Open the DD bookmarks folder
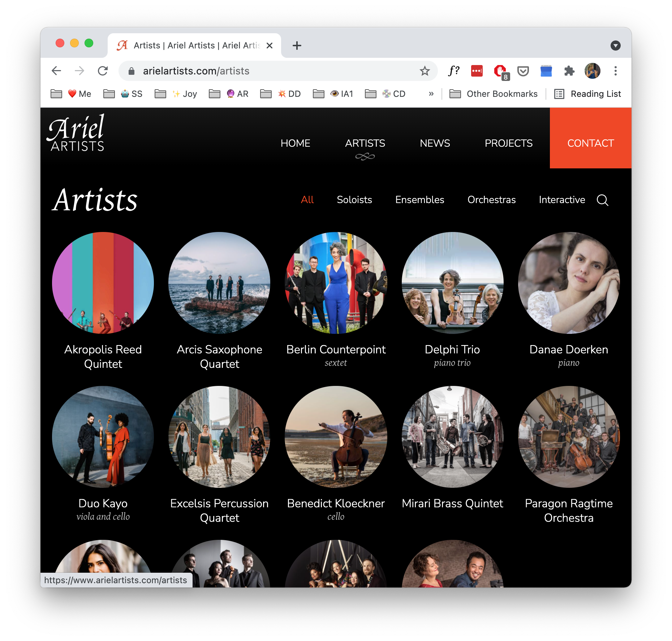The height and width of the screenshot is (641, 672). pos(281,94)
